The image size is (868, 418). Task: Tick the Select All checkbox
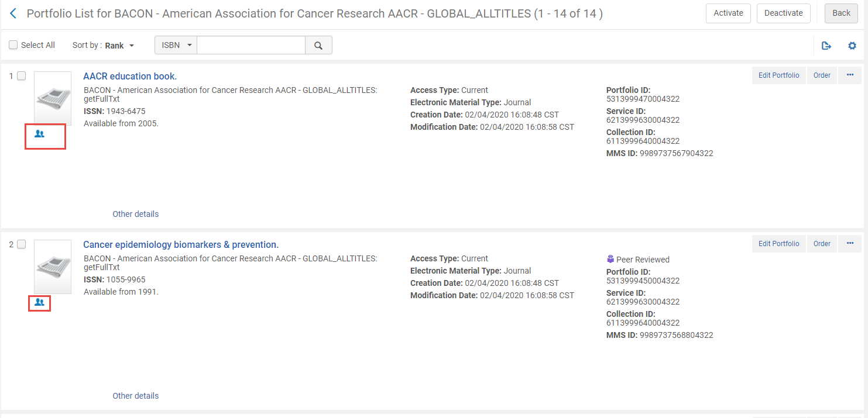[x=13, y=45]
